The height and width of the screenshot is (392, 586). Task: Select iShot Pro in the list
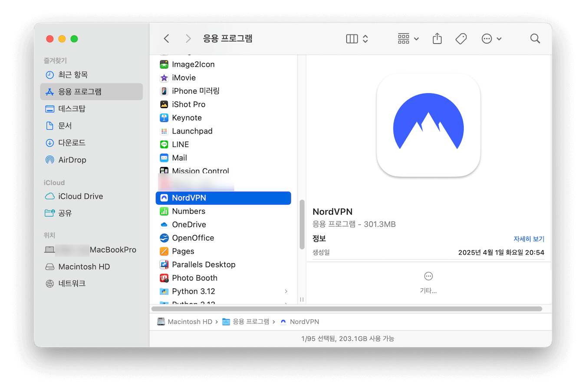pos(223,105)
